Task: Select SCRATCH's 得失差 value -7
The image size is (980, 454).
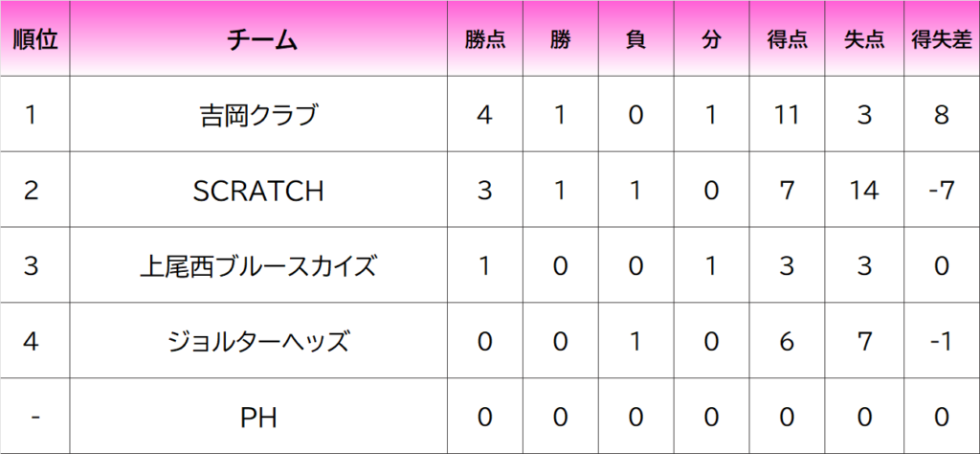Action: pyautogui.click(x=941, y=192)
